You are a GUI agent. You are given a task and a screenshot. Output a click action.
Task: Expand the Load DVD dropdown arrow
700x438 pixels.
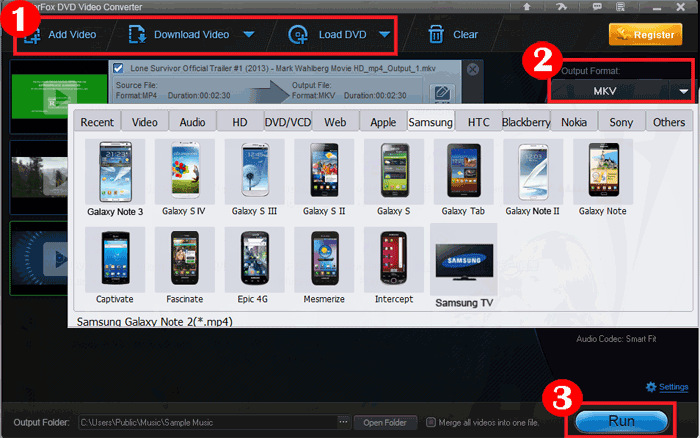pos(384,34)
